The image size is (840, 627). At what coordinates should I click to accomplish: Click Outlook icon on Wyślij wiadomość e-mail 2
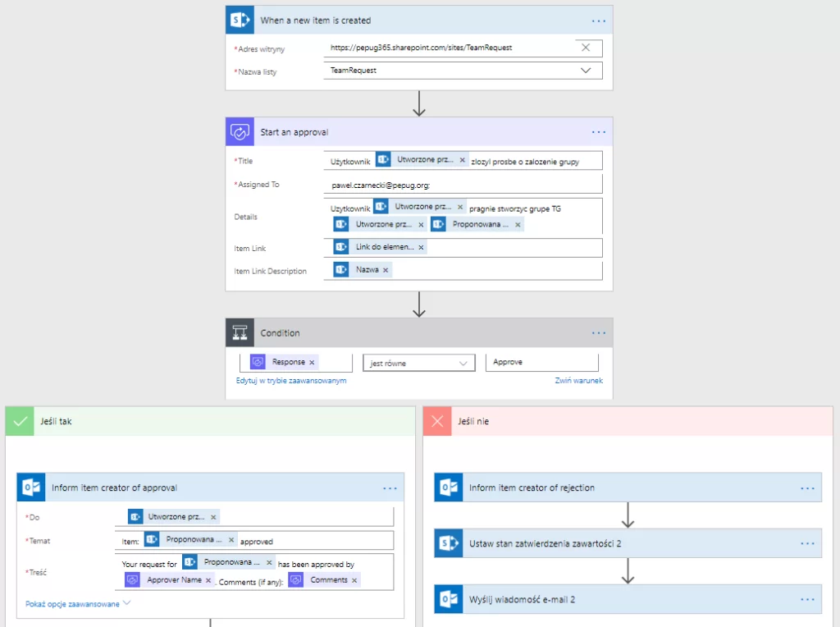(449, 599)
